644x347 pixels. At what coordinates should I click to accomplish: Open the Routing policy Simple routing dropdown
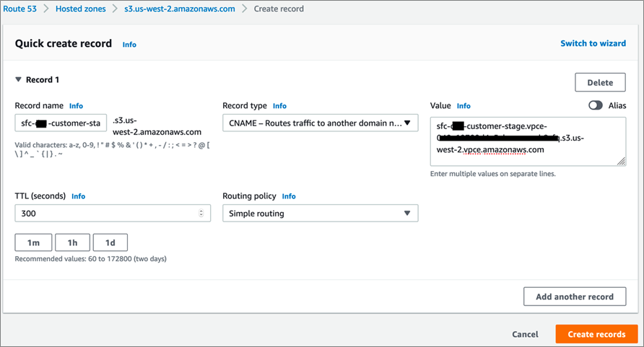[321, 214]
